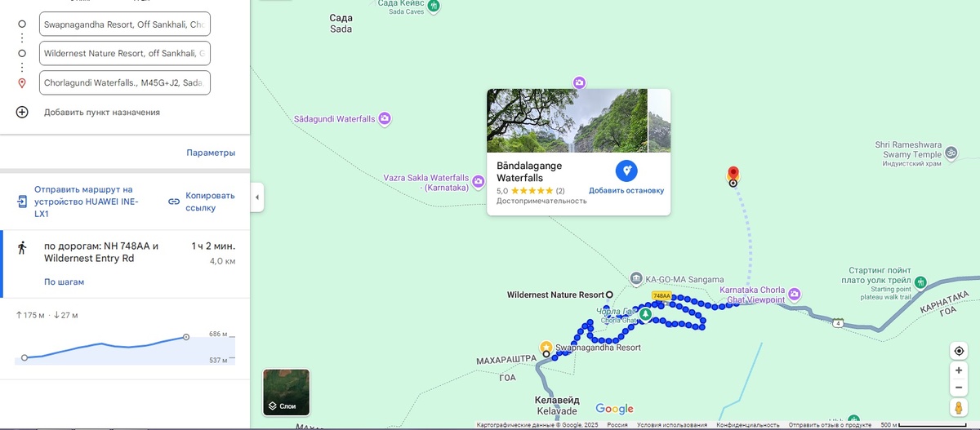Click my location target button
980x430 pixels.
(959, 351)
